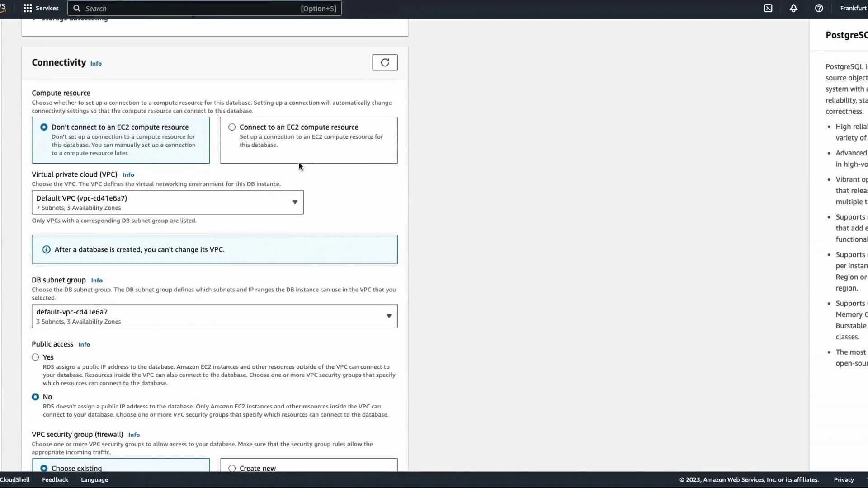The width and height of the screenshot is (868, 488).
Task: Enable public access by selecting Yes
Action: point(35,357)
